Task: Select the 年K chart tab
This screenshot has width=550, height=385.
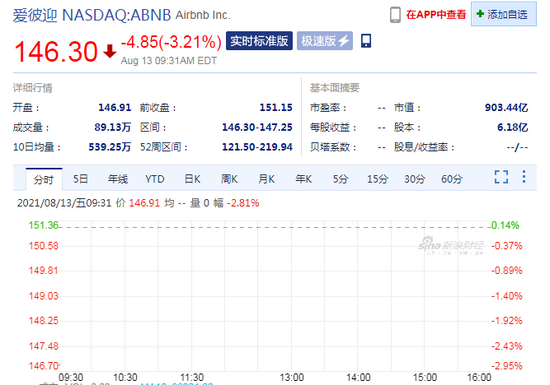Action: click(x=304, y=179)
